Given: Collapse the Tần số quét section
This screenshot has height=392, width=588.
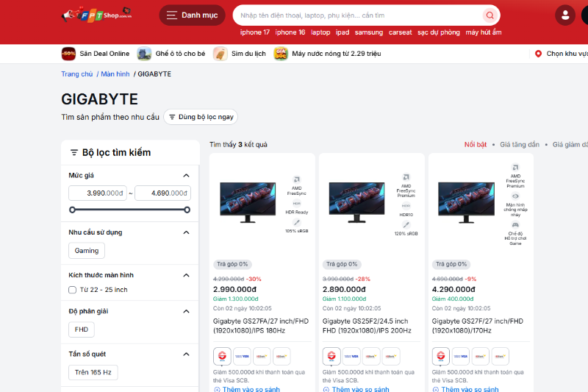Looking at the screenshot, I should (x=186, y=354).
